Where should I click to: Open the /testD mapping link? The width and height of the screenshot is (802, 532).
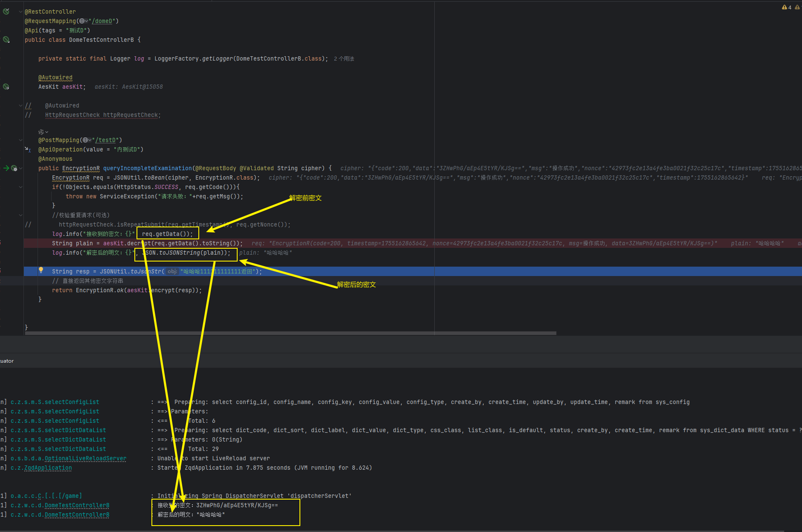[x=106, y=140]
